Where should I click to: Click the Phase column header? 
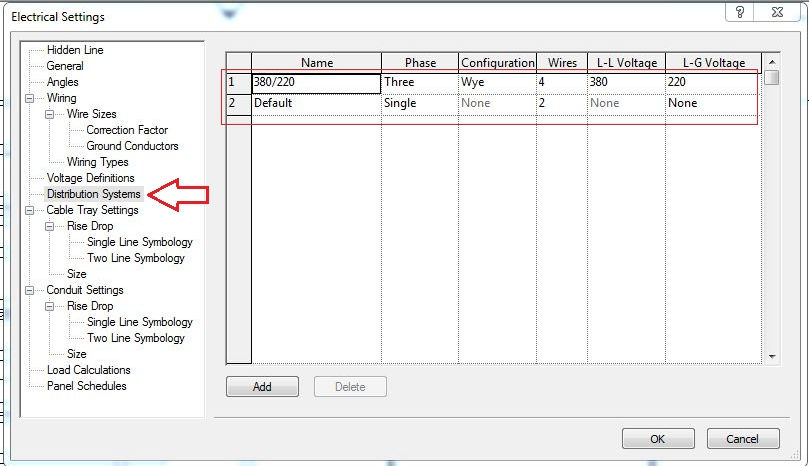420,62
